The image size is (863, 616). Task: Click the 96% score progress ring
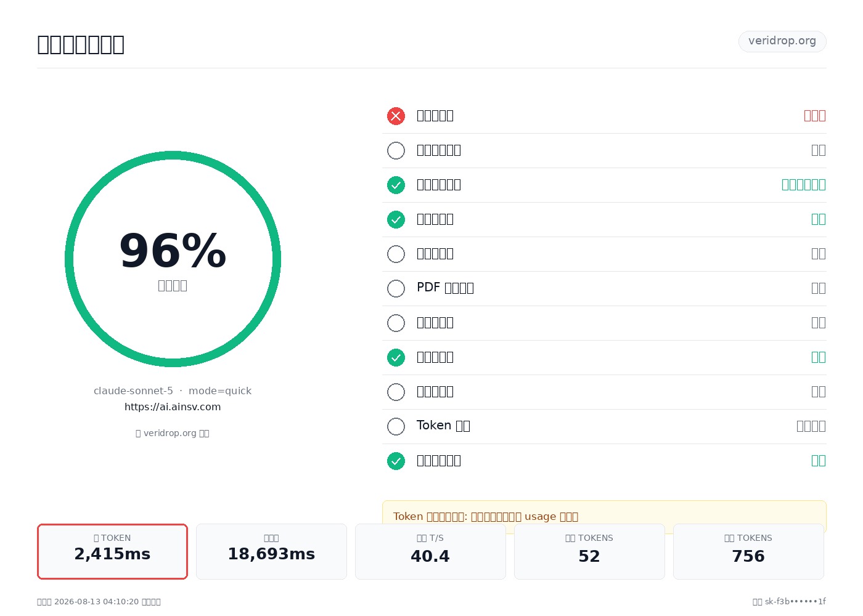point(173,259)
